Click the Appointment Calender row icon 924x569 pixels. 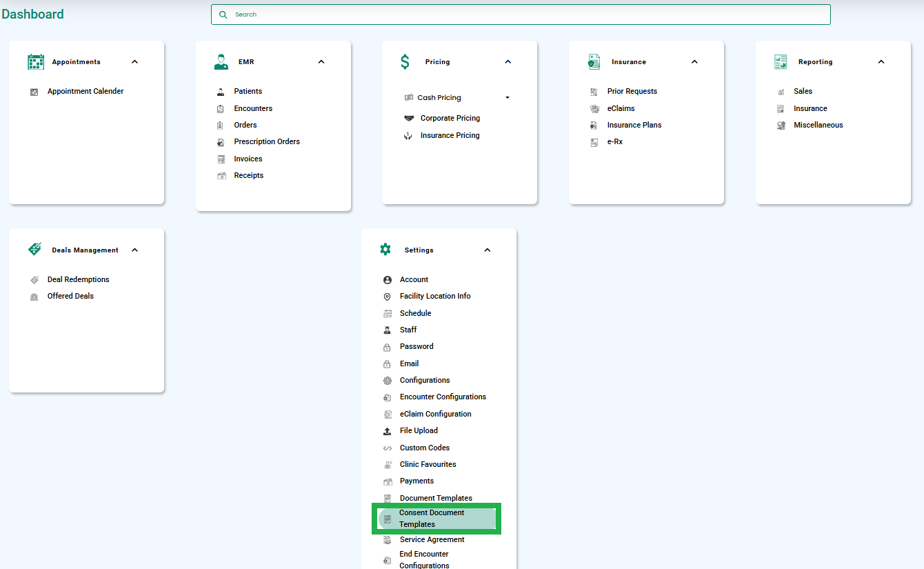[34, 92]
